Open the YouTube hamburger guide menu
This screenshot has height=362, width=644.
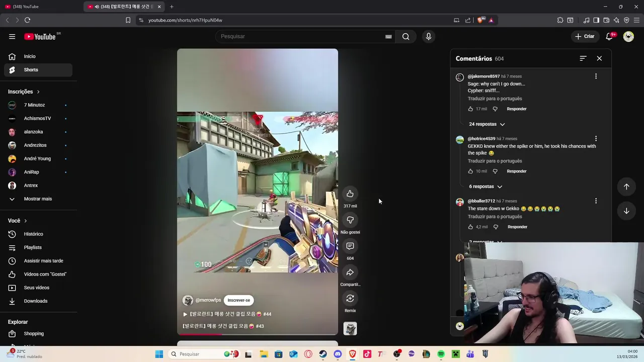[12, 36]
